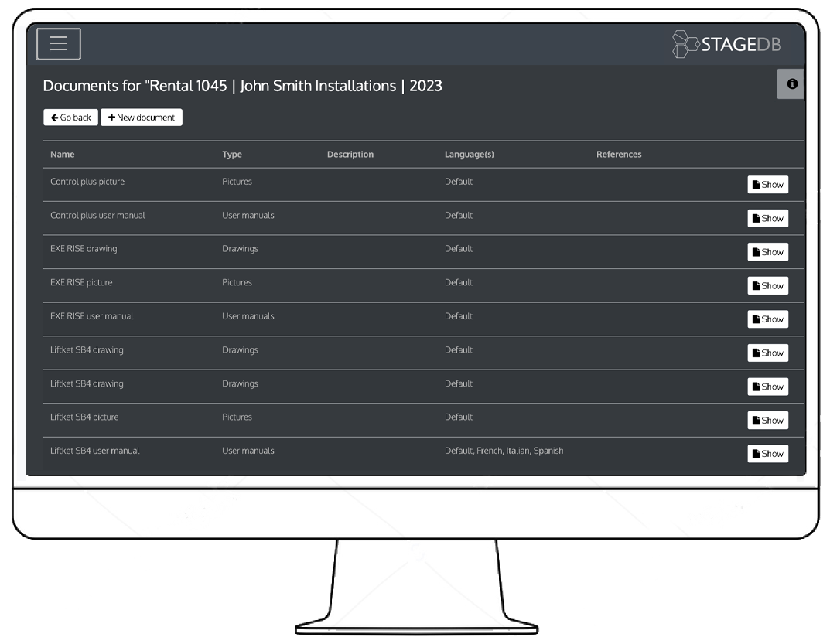The image size is (830, 644).
Task: Select the 'EXE RISE picture' name cell
Action: pyautogui.click(x=81, y=283)
